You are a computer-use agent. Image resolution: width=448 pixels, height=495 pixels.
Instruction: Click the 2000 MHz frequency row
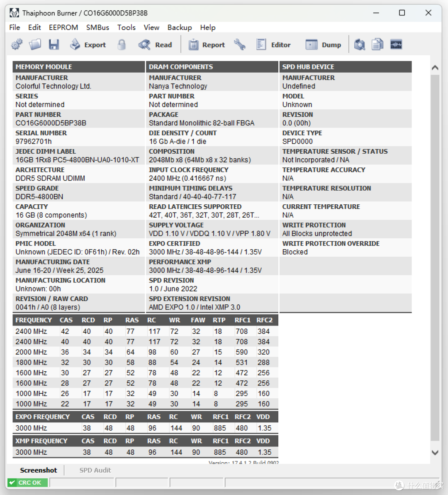145,352
